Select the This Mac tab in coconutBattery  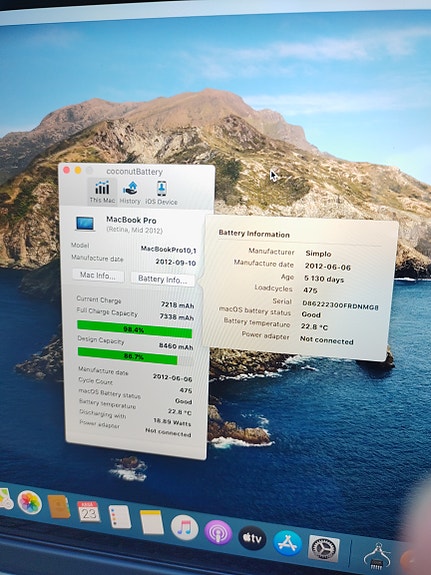click(x=102, y=192)
